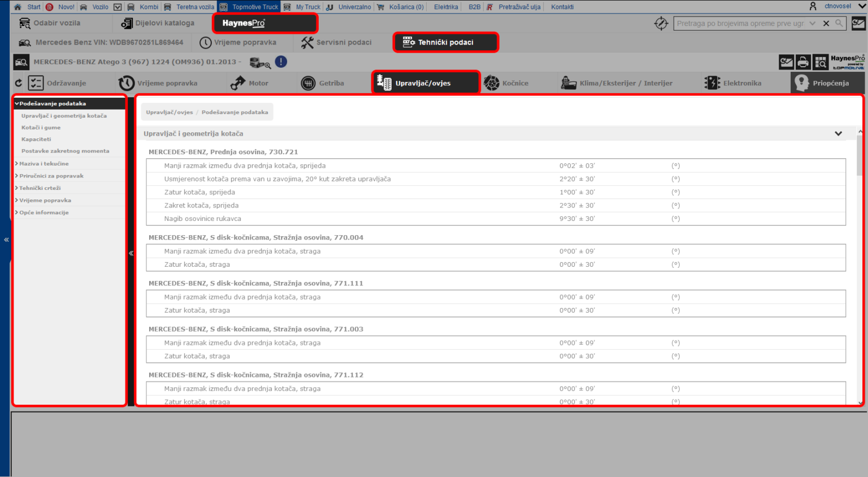
Task: Click the refresh arrow icon
Action: pos(19,83)
